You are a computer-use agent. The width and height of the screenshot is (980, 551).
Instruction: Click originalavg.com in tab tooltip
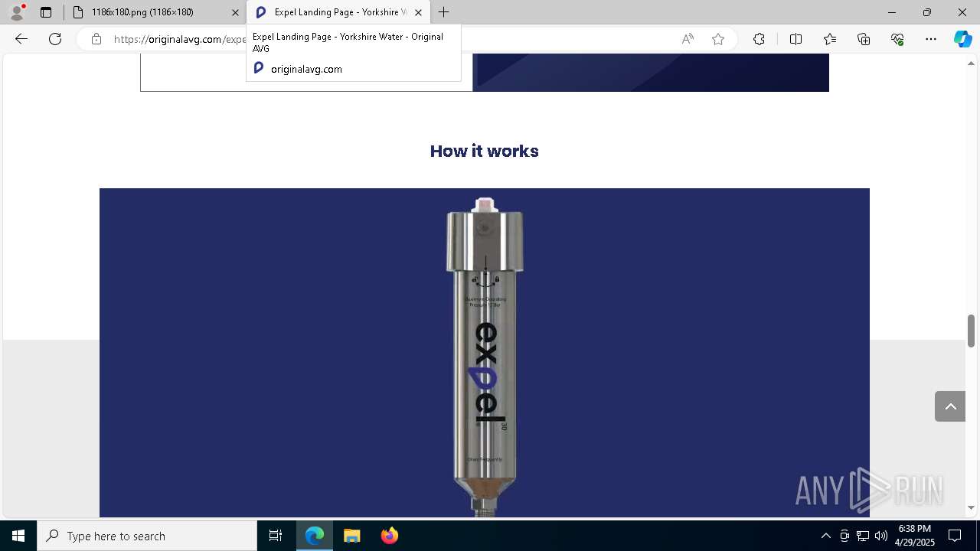(x=306, y=69)
